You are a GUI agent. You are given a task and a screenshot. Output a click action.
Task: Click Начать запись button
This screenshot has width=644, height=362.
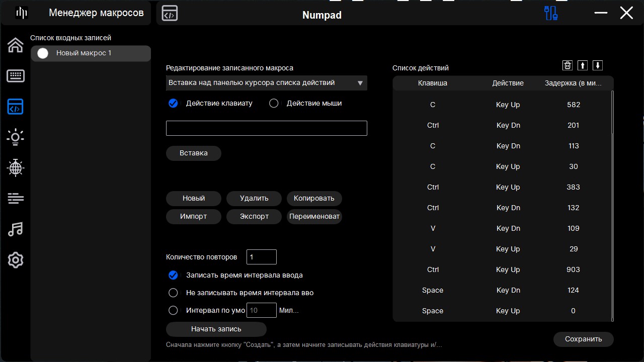(216, 329)
